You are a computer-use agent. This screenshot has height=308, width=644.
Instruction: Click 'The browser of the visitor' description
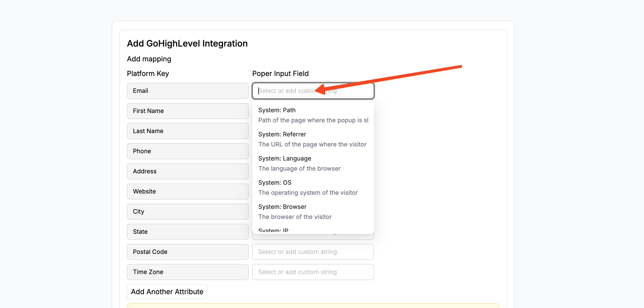[295, 217]
